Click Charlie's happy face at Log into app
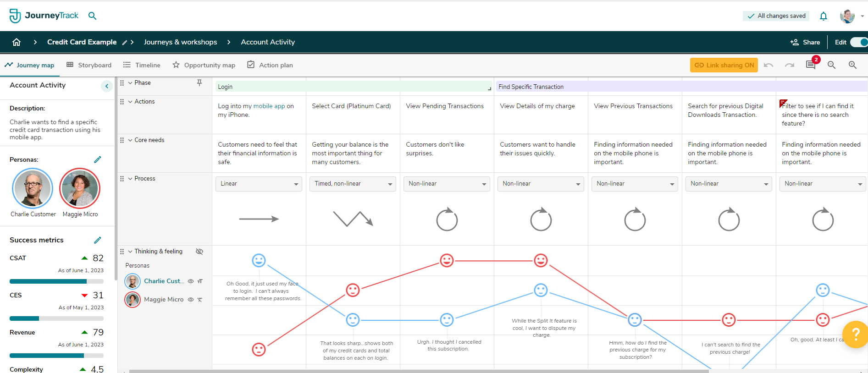The width and height of the screenshot is (868, 373). pos(259,260)
